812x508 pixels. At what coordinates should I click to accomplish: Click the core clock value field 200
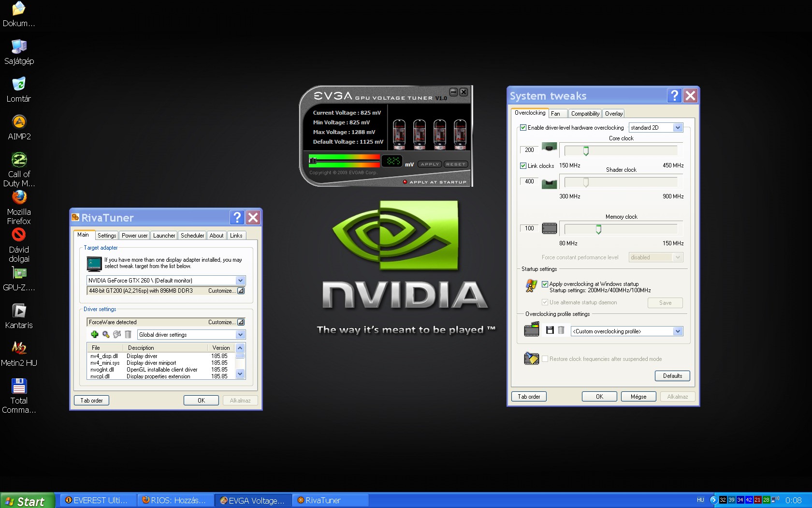529,150
